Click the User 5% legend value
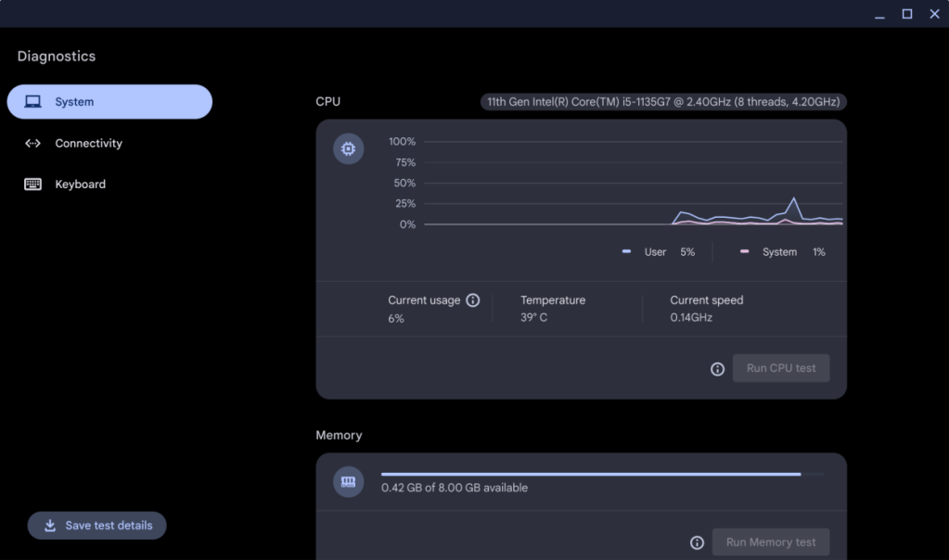 687,252
